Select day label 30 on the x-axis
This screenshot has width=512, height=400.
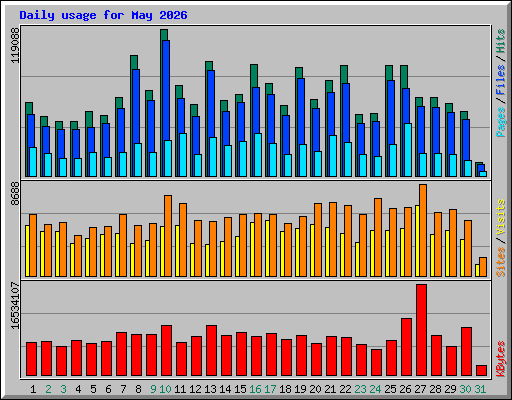[465, 389]
